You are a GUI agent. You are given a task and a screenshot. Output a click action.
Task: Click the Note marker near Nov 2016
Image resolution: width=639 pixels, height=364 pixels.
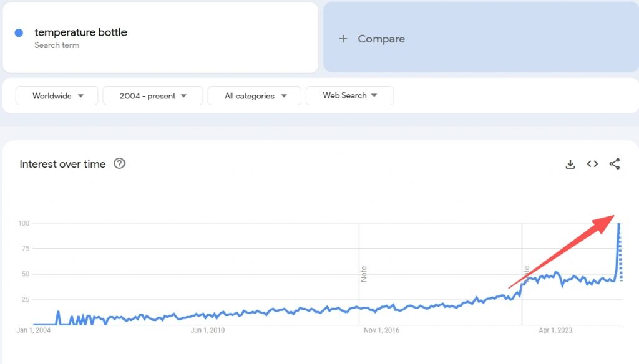click(364, 274)
